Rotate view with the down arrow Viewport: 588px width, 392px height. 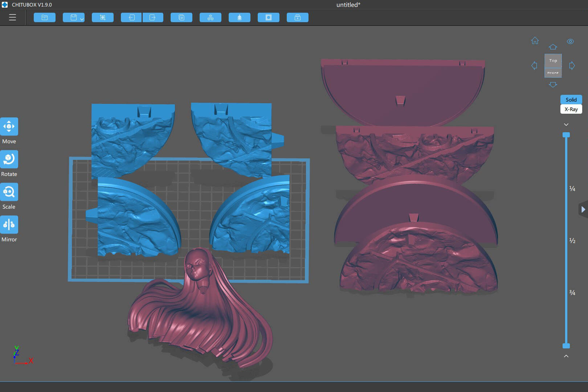[553, 85]
